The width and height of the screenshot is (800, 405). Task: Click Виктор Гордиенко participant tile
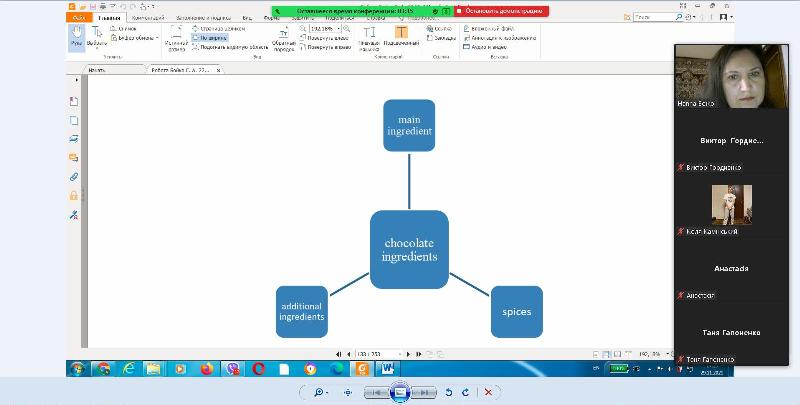[732, 141]
